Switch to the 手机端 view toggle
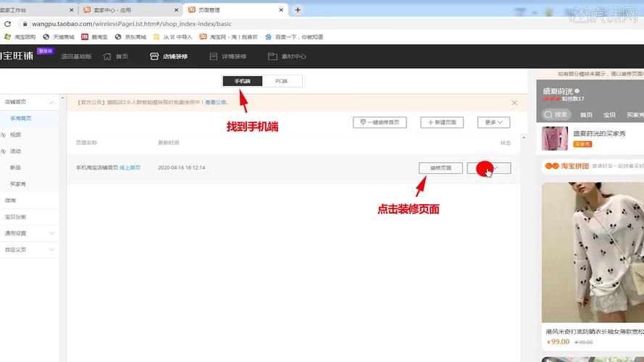Screen dimensions: 644x362 [242, 81]
